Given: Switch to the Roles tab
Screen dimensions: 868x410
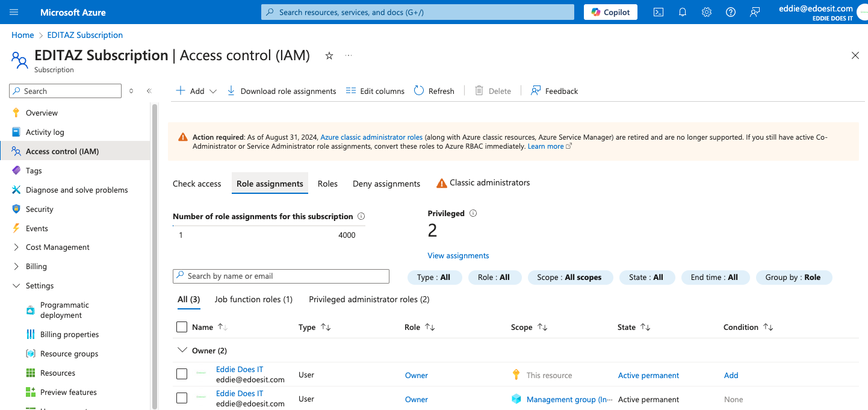Looking at the screenshot, I should coord(327,184).
